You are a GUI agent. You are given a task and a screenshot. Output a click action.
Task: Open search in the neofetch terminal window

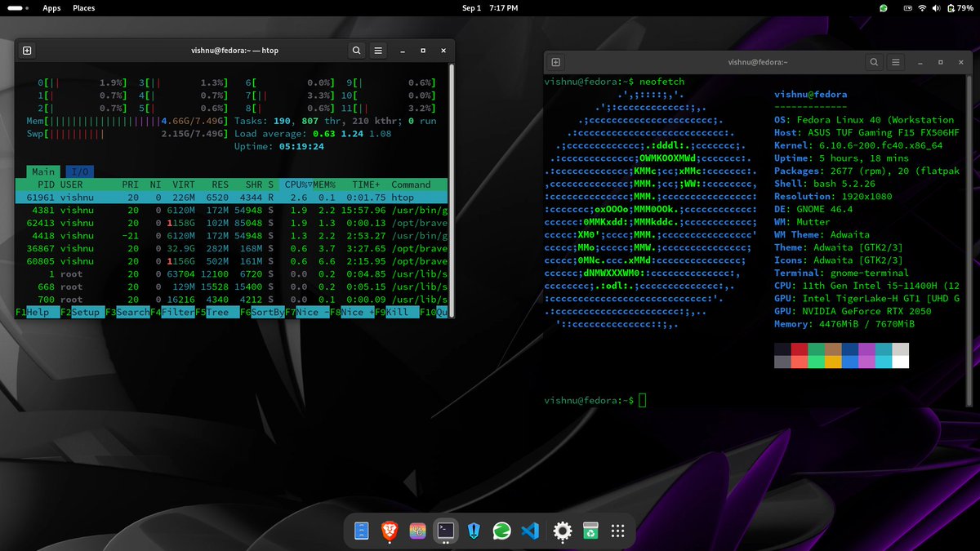874,62
